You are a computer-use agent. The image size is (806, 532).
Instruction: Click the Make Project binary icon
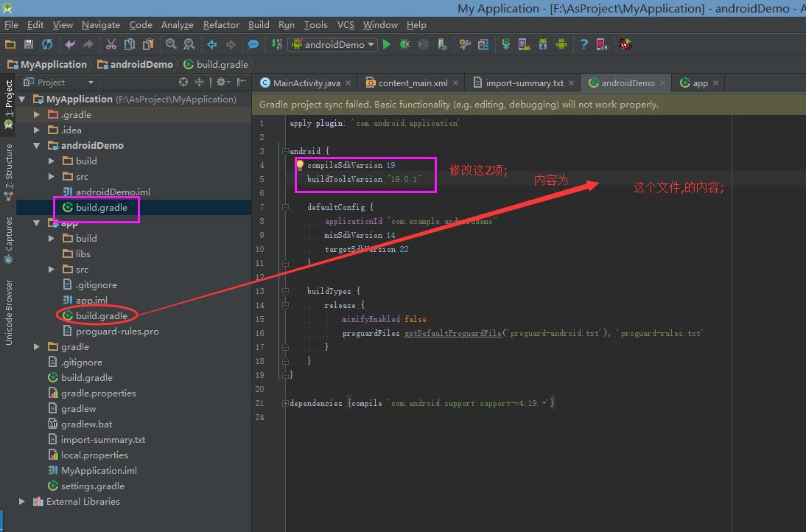[x=276, y=45]
